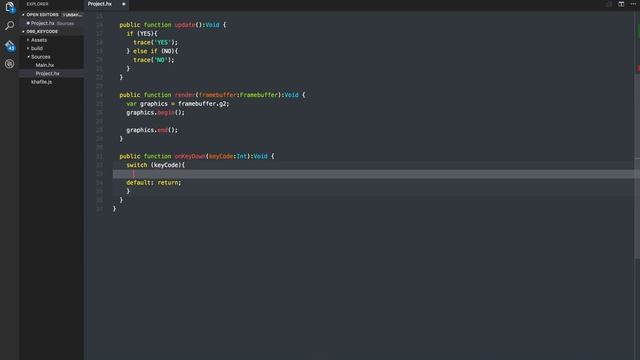Image resolution: width=640 pixels, height=360 pixels.
Task: Click the 'public function render' line
Action: click(x=212, y=95)
